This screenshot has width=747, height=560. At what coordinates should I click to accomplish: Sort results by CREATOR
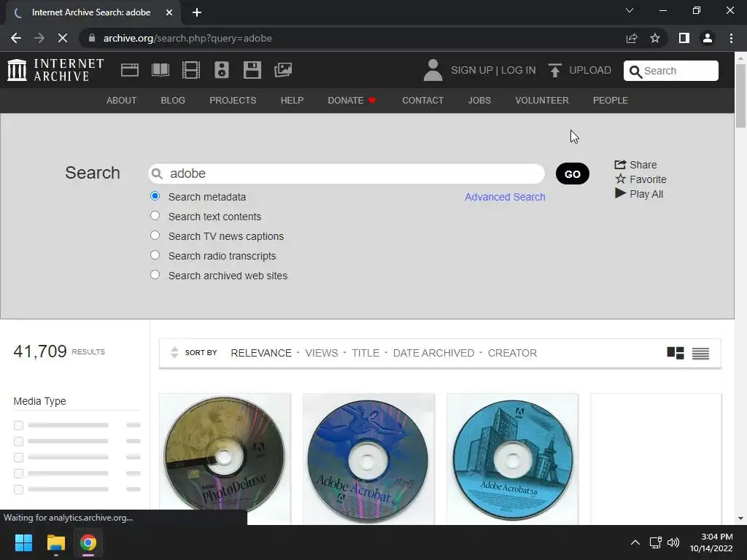coord(512,353)
